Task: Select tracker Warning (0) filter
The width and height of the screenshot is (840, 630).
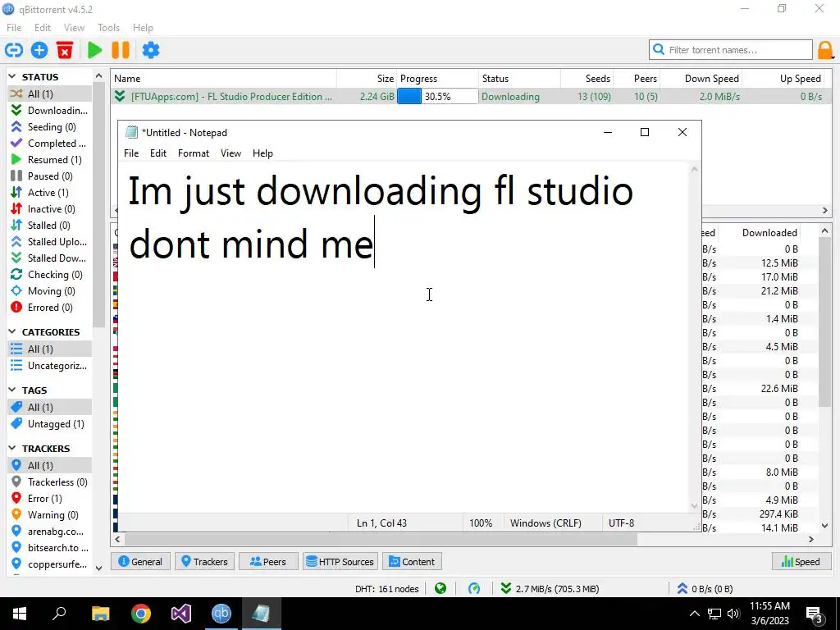Action: (x=49, y=515)
